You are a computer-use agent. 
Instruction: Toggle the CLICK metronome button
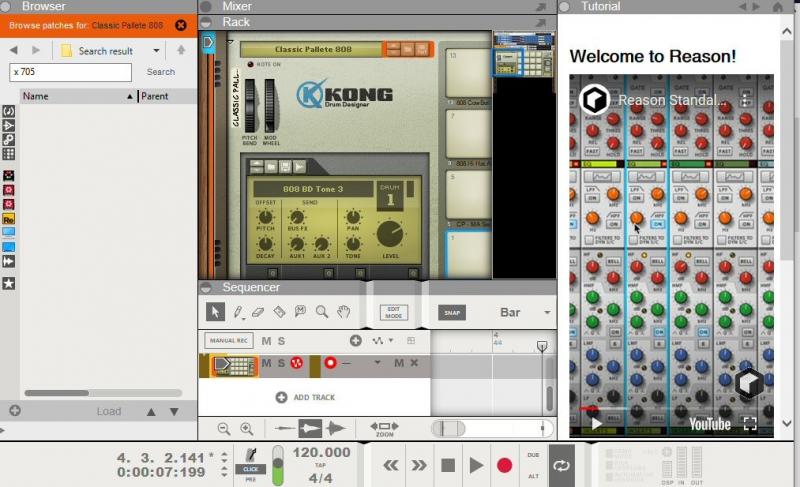(251, 469)
